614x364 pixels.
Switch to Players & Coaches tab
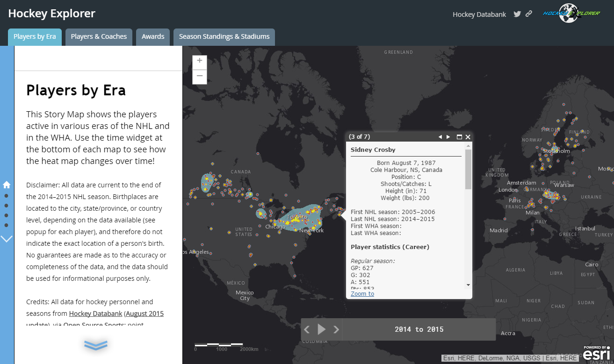99,37
